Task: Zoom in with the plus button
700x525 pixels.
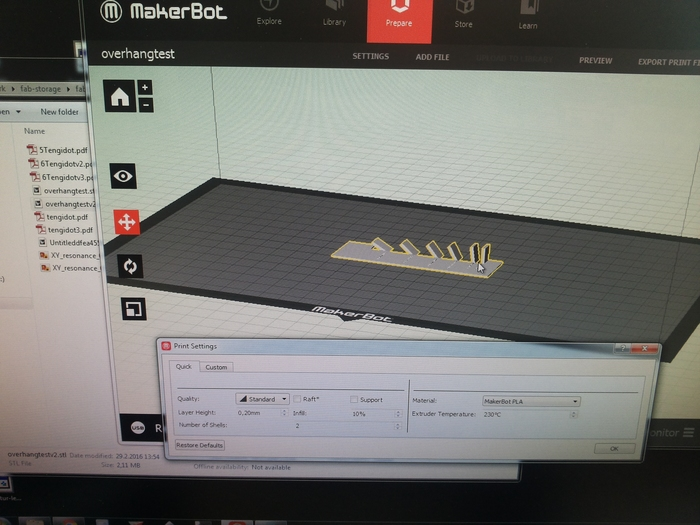Action: 145,88
